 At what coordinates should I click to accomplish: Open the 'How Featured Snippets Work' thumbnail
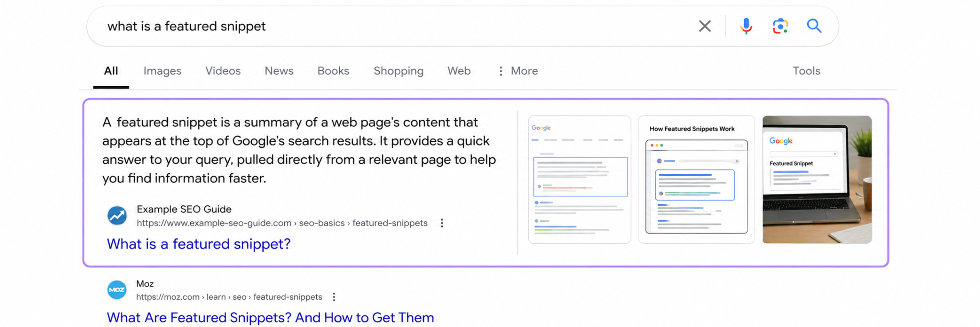(696, 180)
